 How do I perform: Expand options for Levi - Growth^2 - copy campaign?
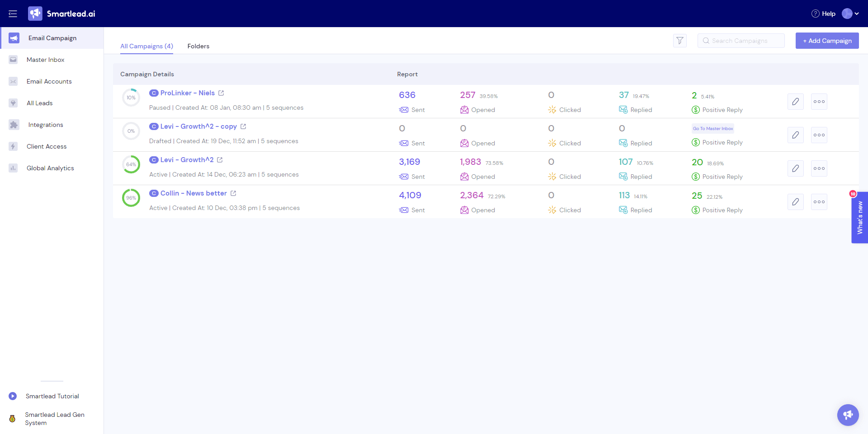tap(819, 135)
